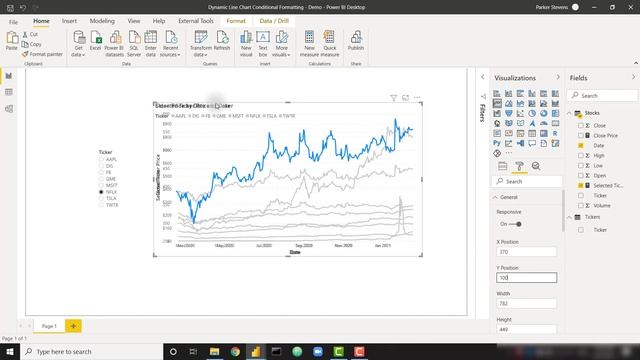Image resolution: width=640 pixels, height=360 pixels.
Task: Open the Fields well tab icon
Action: 503,166
